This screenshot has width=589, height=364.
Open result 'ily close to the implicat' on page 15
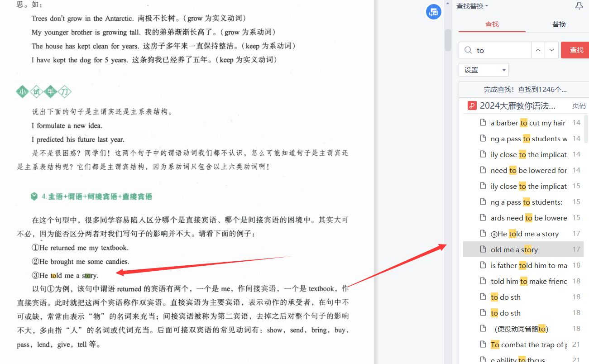click(x=523, y=186)
